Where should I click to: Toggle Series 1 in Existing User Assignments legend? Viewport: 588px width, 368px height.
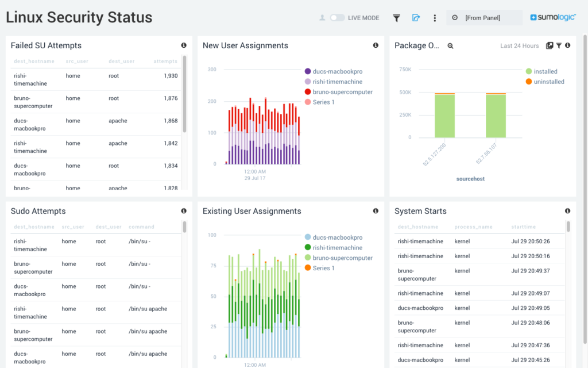coord(319,268)
